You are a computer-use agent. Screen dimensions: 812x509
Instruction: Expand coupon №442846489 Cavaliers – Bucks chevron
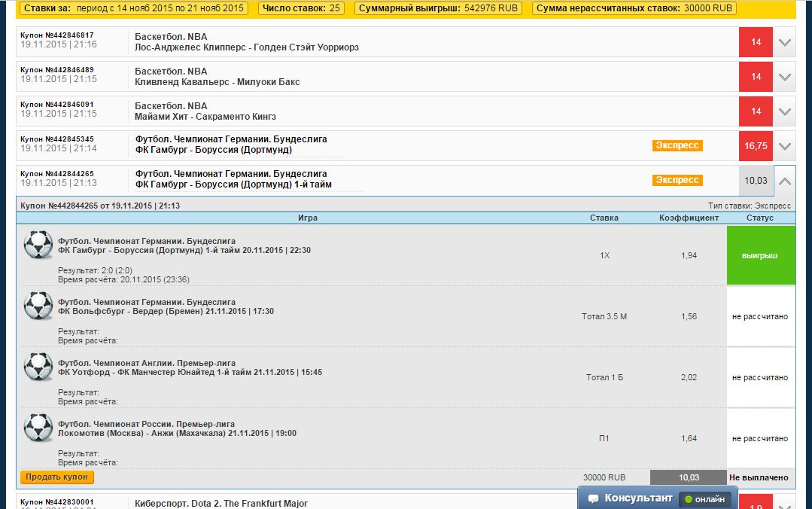click(785, 78)
